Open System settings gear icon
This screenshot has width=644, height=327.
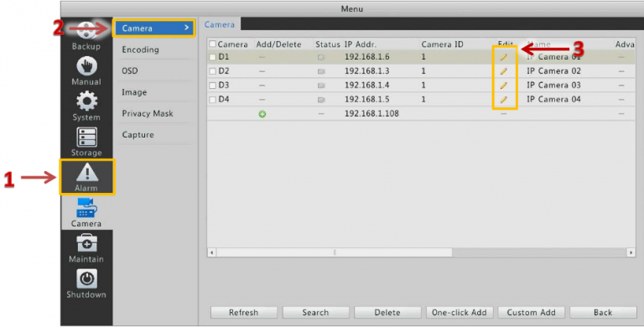click(x=86, y=101)
